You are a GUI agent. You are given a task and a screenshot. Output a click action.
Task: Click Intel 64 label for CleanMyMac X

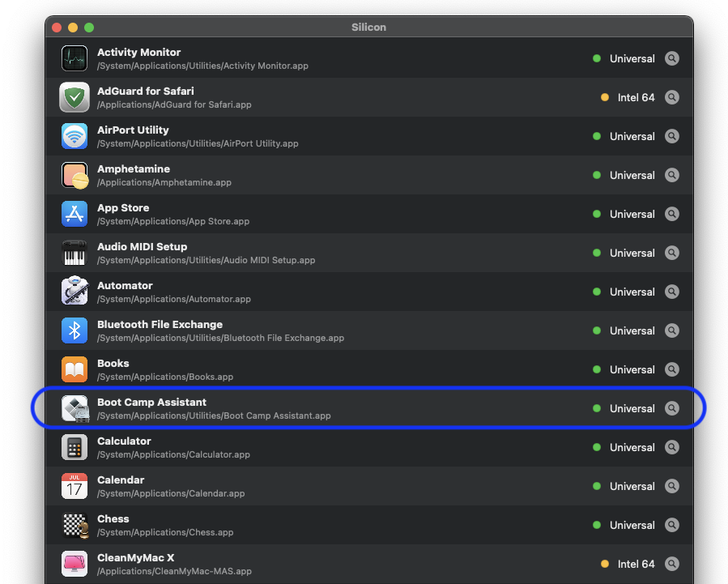[x=636, y=564]
